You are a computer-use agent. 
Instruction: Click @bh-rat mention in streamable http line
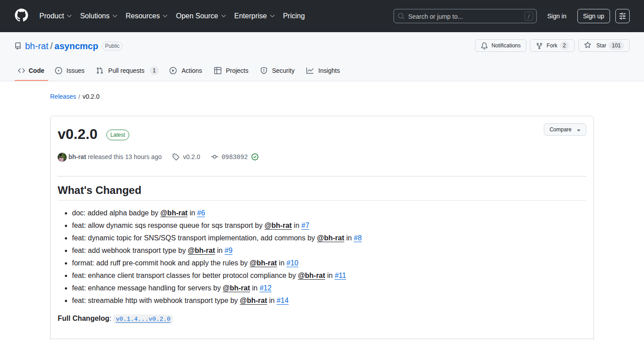[x=254, y=300]
